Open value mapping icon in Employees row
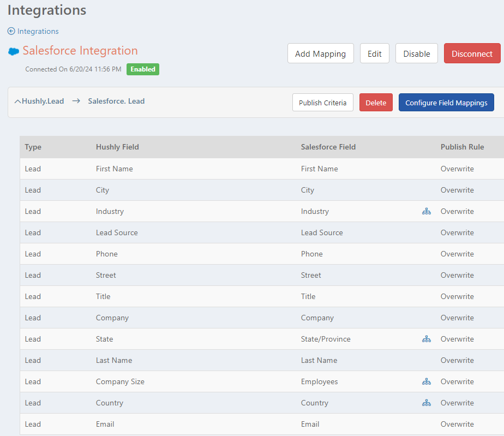This screenshot has height=436, width=504. point(426,381)
